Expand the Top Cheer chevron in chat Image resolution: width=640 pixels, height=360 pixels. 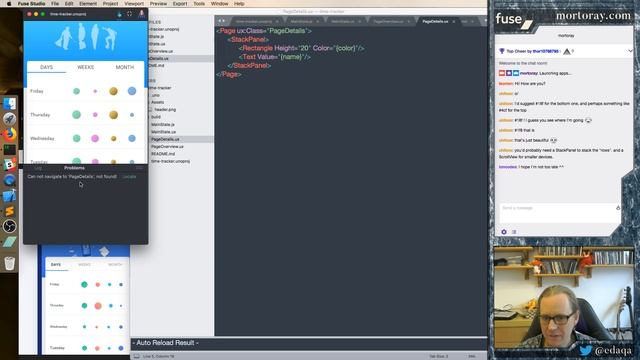630,51
